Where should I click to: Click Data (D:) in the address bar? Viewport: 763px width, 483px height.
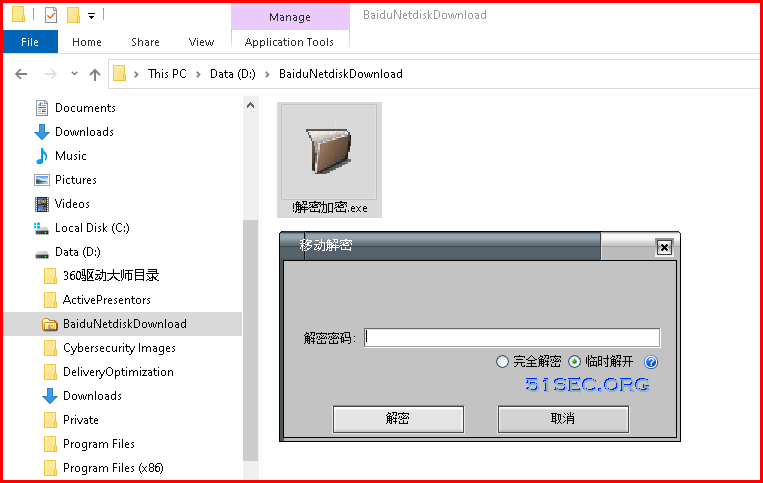click(233, 74)
